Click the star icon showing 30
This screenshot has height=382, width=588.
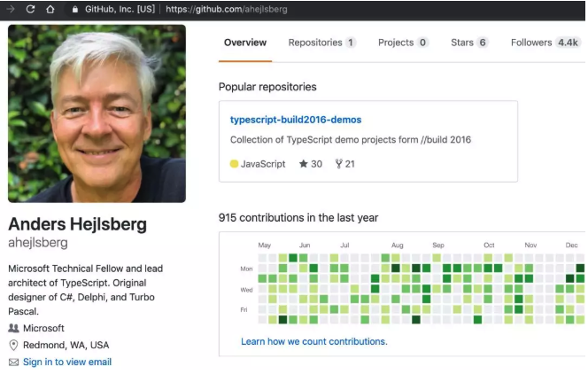304,164
